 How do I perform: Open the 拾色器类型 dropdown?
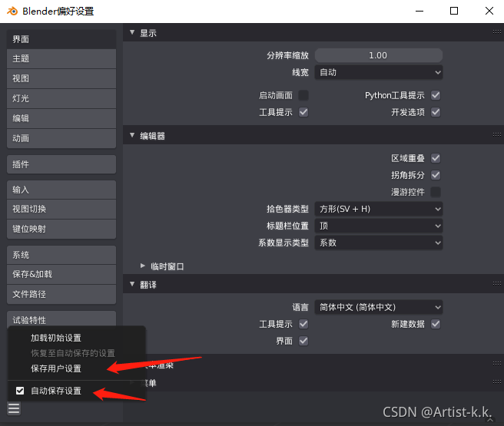click(378, 209)
